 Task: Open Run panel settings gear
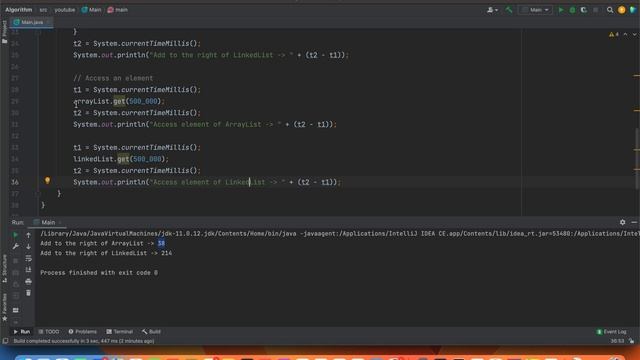pyautogui.click(x=622, y=222)
